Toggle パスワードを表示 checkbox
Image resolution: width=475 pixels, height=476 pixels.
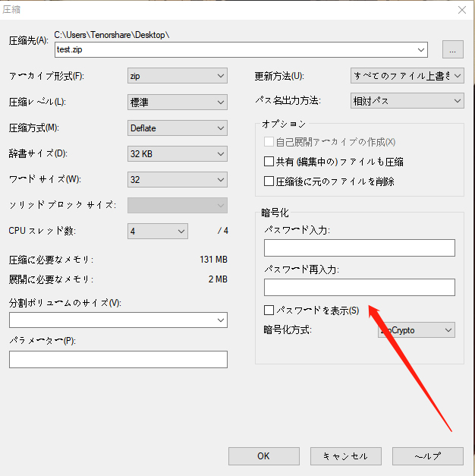click(x=269, y=311)
